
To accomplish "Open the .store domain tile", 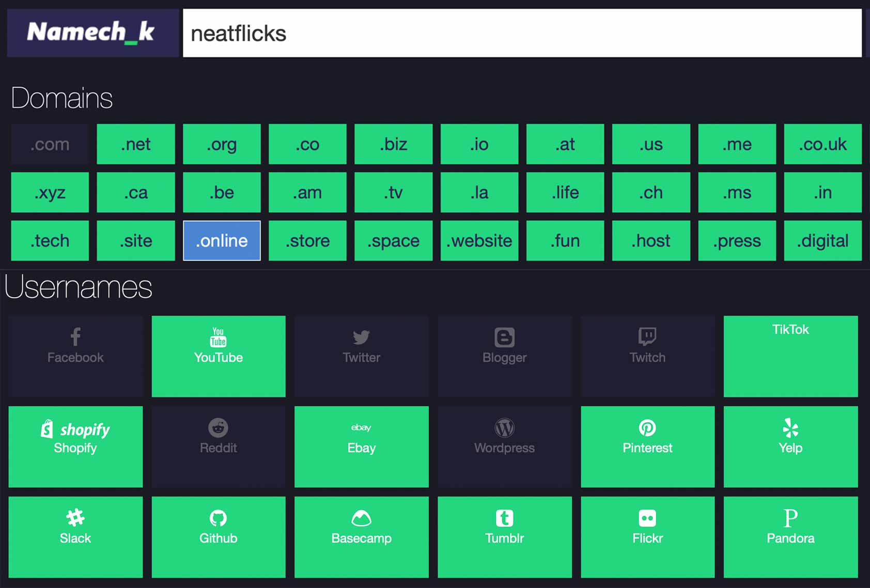I will [x=307, y=241].
